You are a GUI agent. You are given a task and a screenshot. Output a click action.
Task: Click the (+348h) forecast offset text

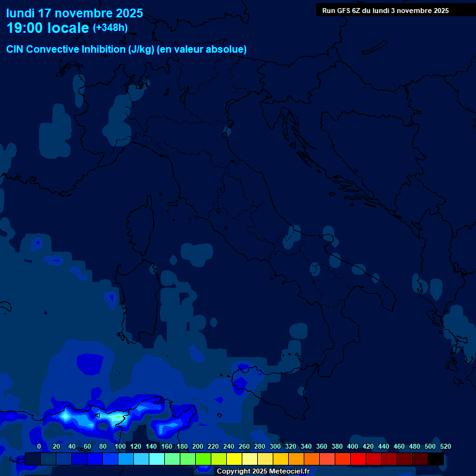pyautogui.click(x=112, y=28)
